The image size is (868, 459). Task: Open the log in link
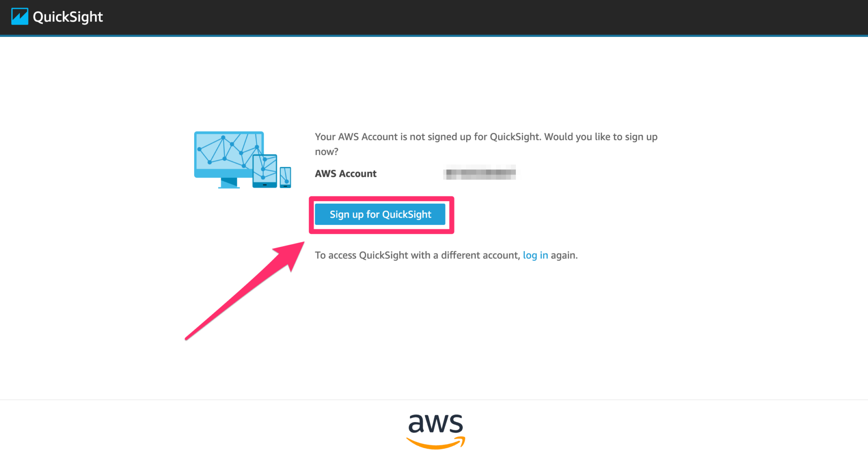[535, 255]
